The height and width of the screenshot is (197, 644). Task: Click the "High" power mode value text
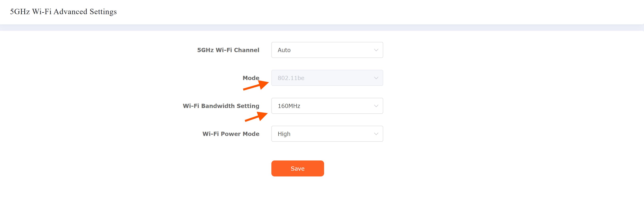click(x=284, y=134)
